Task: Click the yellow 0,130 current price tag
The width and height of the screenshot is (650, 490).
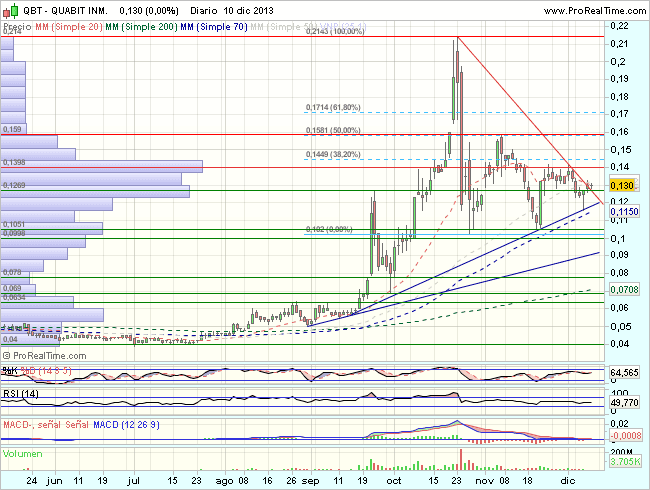Action: tap(622, 185)
